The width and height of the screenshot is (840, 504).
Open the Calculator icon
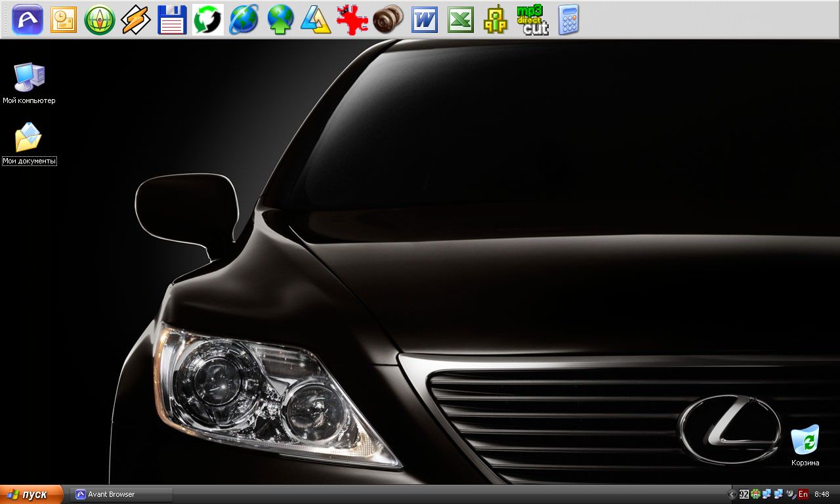[568, 20]
